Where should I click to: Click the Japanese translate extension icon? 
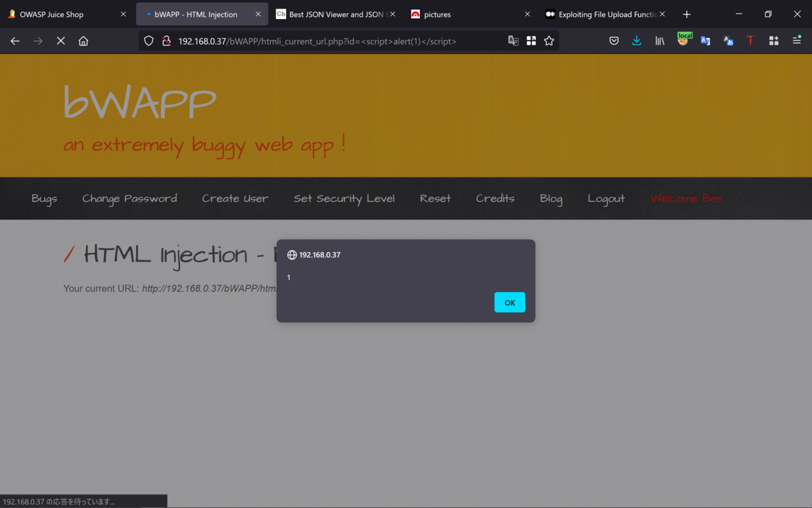coord(728,41)
